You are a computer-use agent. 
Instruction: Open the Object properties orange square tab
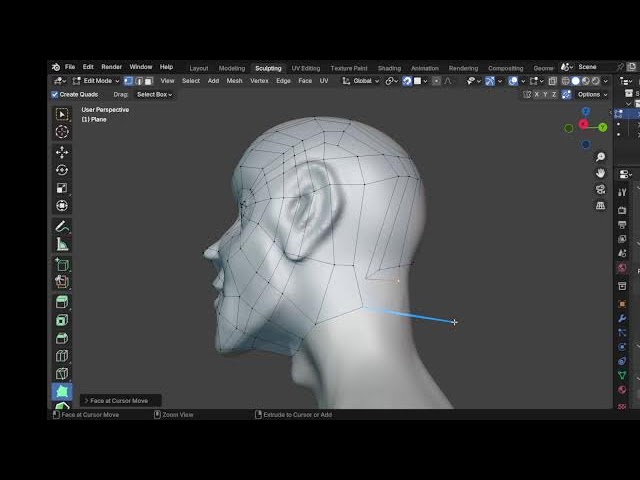click(622, 304)
